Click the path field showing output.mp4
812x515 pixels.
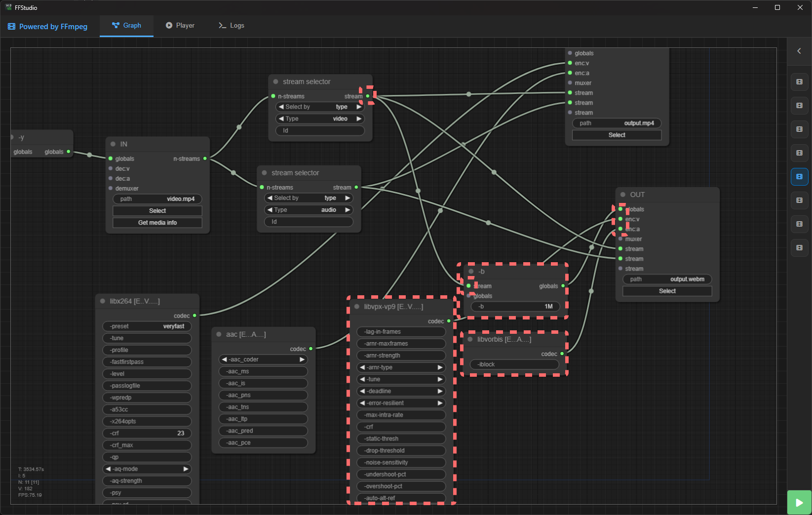(617, 123)
